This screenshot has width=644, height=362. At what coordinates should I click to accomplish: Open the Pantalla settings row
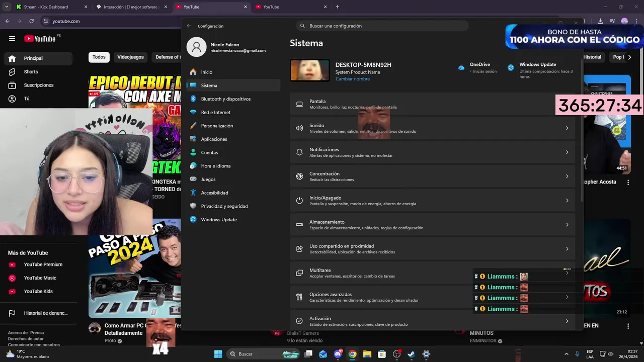tap(433, 104)
